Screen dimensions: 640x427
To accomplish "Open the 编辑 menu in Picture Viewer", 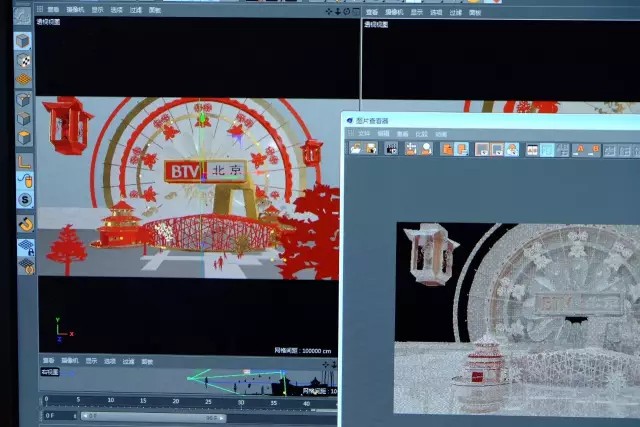I will click(383, 133).
